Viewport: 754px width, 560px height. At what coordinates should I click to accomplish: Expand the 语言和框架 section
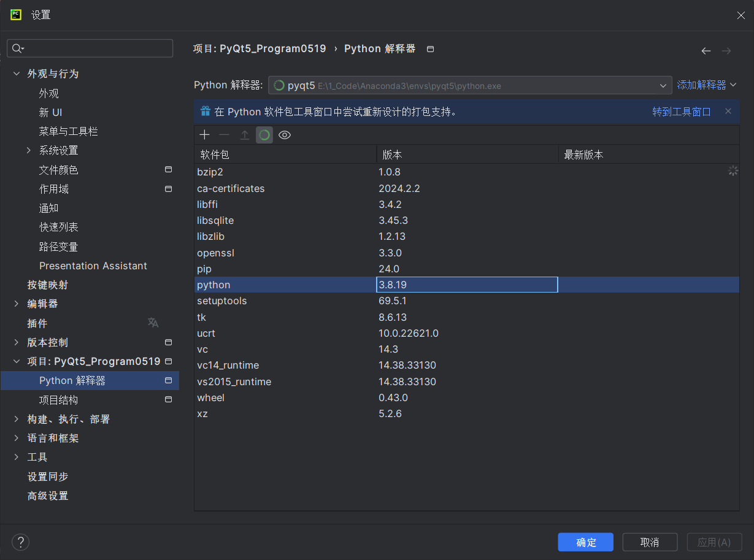click(16, 438)
